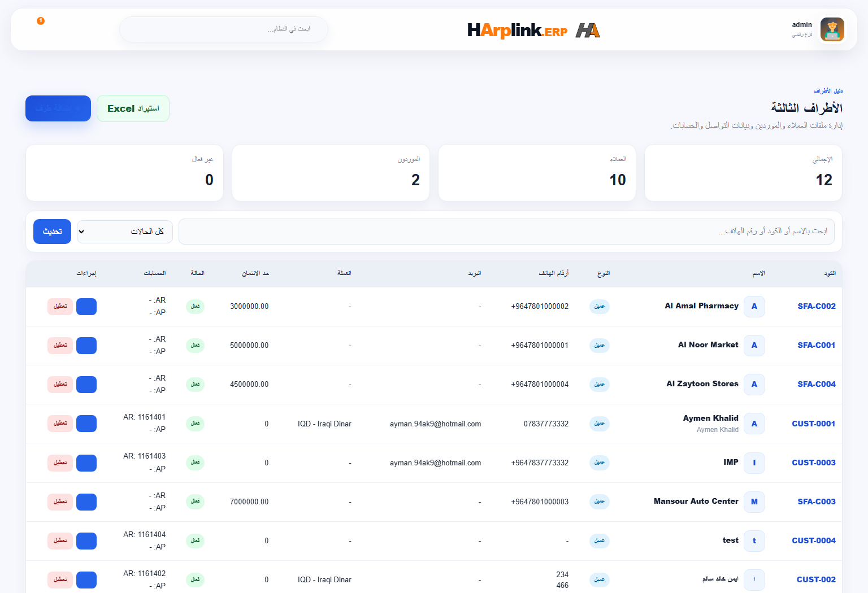Click the تحديث refresh button
This screenshot has width=868, height=593.
52,232
